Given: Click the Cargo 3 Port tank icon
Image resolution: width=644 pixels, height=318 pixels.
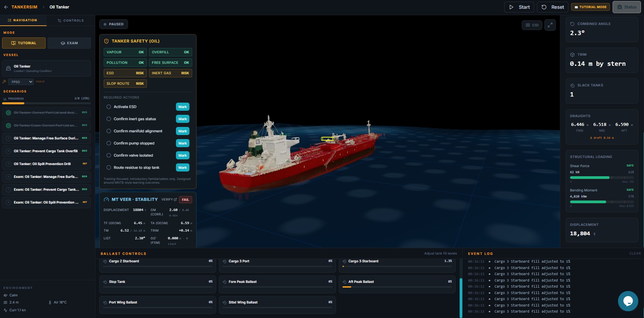Looking at the screenshot, I should point(225,261).
